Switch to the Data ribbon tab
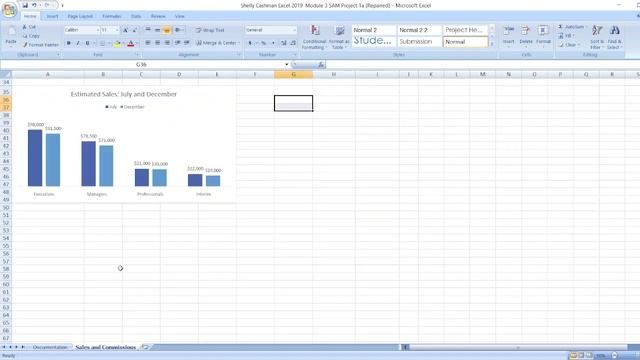The width and height of the screenshot is (640, 360). (x=136, y=16)
